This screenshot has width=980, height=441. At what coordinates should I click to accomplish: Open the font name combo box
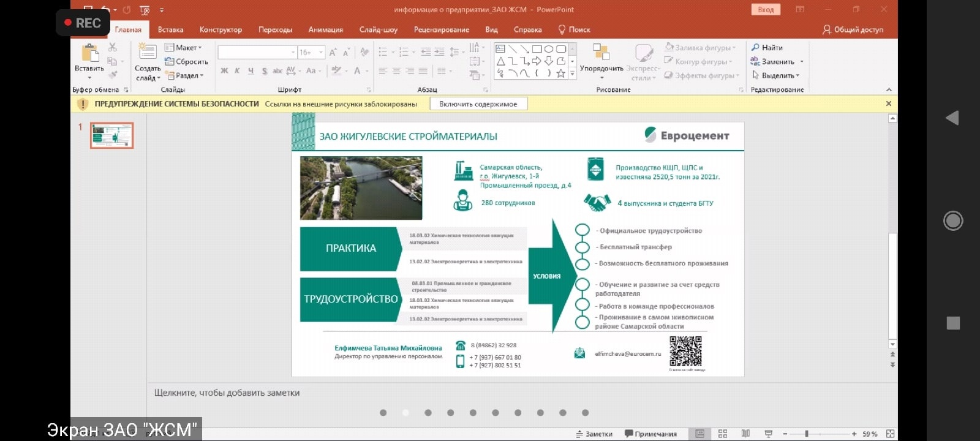click(257, 52)
